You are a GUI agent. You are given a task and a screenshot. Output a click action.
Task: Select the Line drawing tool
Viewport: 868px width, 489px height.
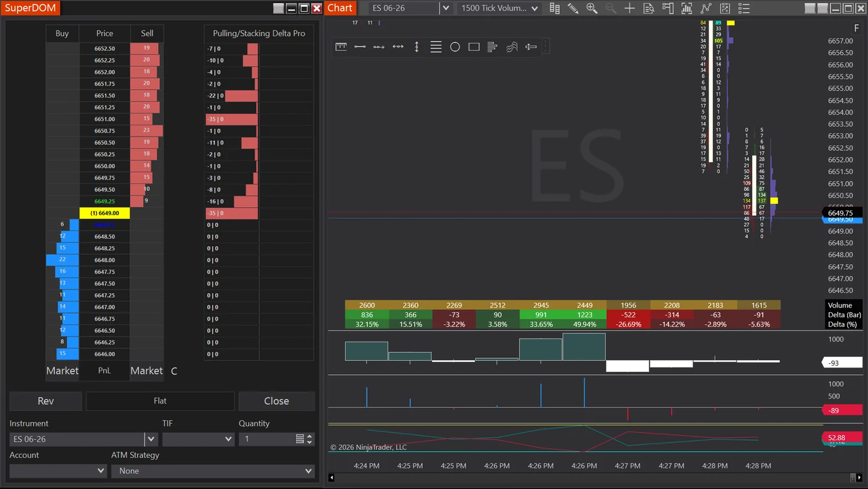pos(360,47)
